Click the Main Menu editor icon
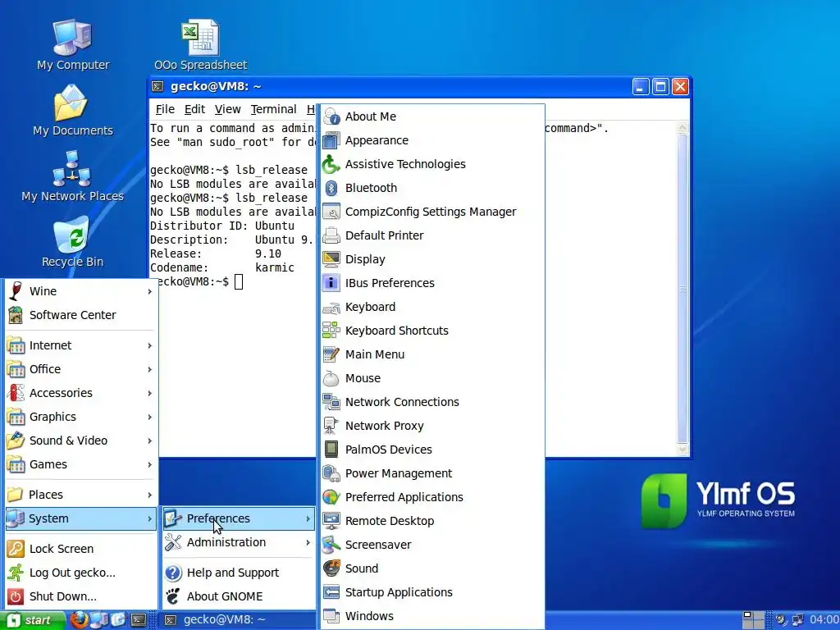 (331, 354)
